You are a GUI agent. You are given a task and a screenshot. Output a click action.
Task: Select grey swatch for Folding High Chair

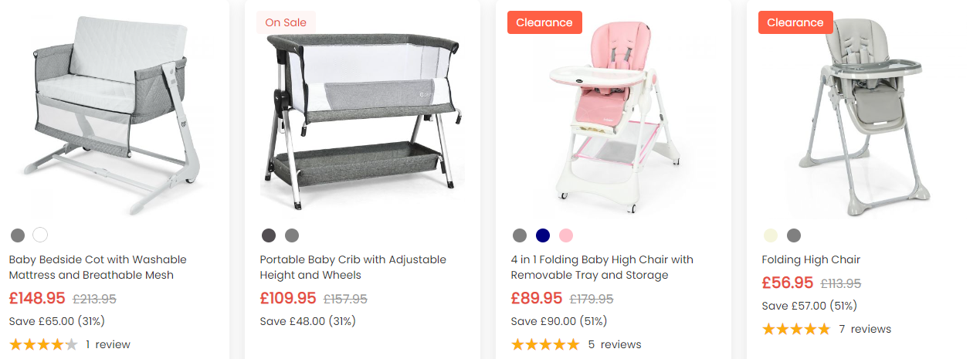(793, 235)
